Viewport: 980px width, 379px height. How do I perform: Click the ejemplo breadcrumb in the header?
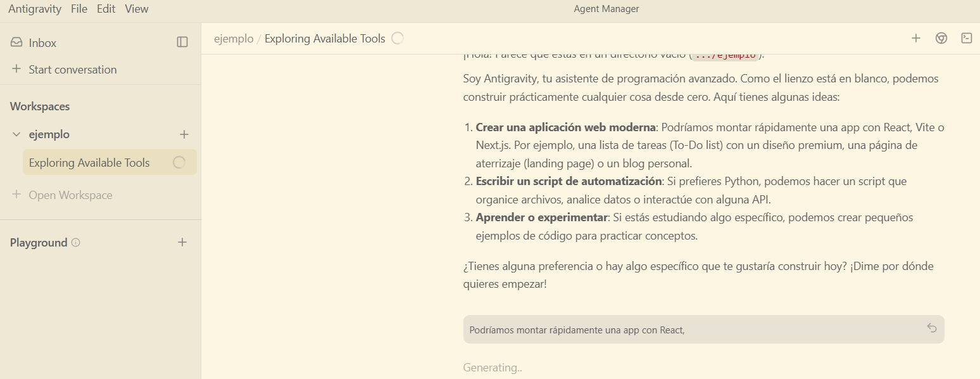[233, 39]
